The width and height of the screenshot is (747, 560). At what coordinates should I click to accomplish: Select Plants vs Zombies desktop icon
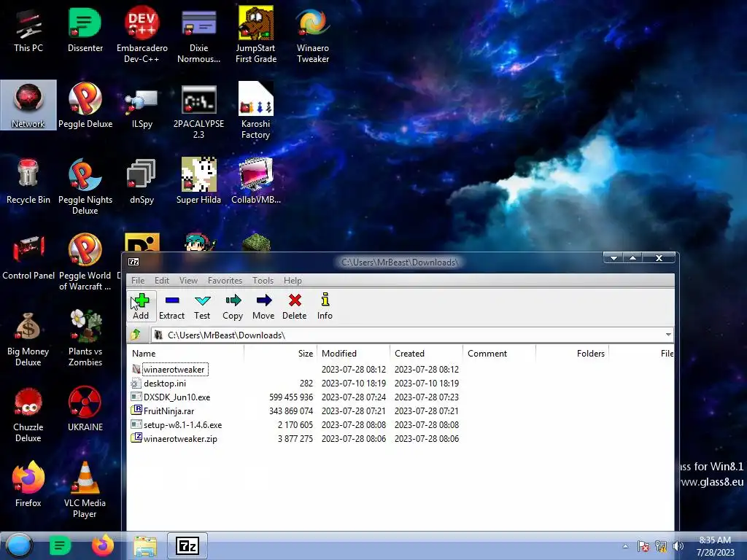pyautogui.click(x=85, y=338)
